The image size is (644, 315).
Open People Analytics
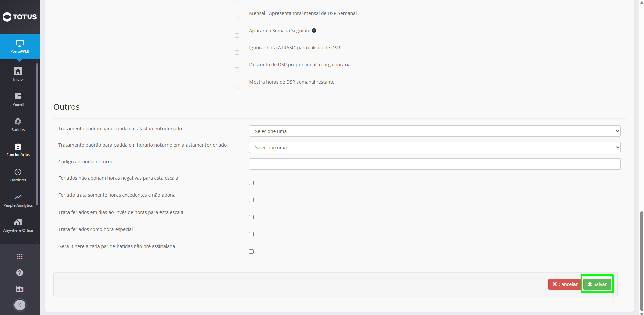(x=18, y=200)
